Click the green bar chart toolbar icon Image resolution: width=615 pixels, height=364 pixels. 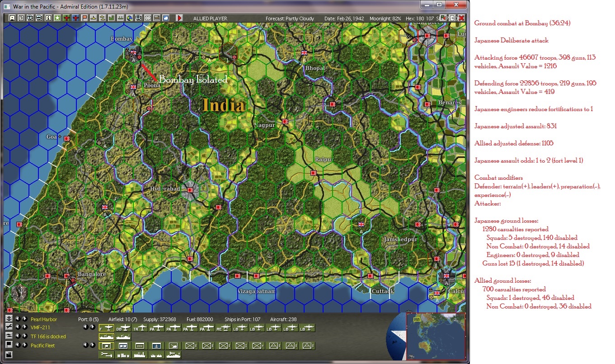(x=111, y=18)
